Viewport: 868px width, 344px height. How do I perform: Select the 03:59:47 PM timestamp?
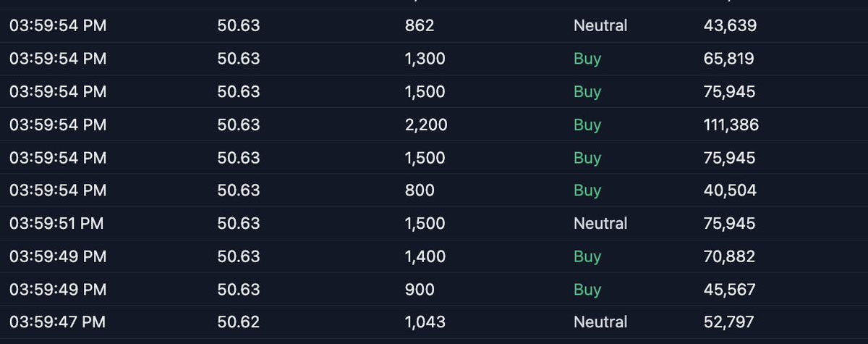click(57, 322)
